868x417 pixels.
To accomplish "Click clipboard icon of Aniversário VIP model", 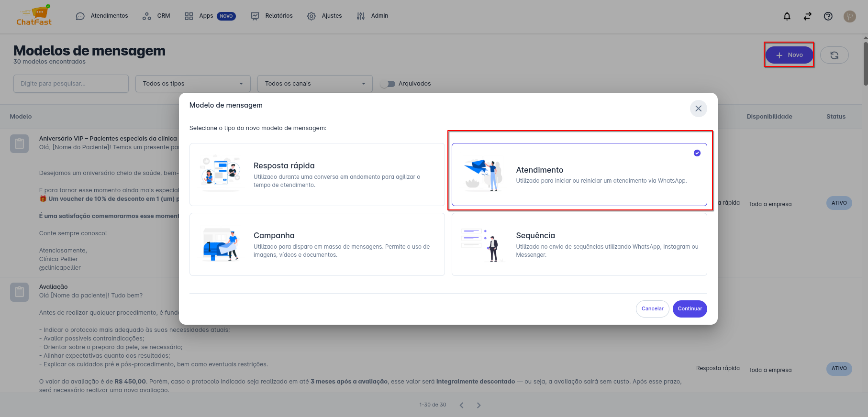I will 19,143.
